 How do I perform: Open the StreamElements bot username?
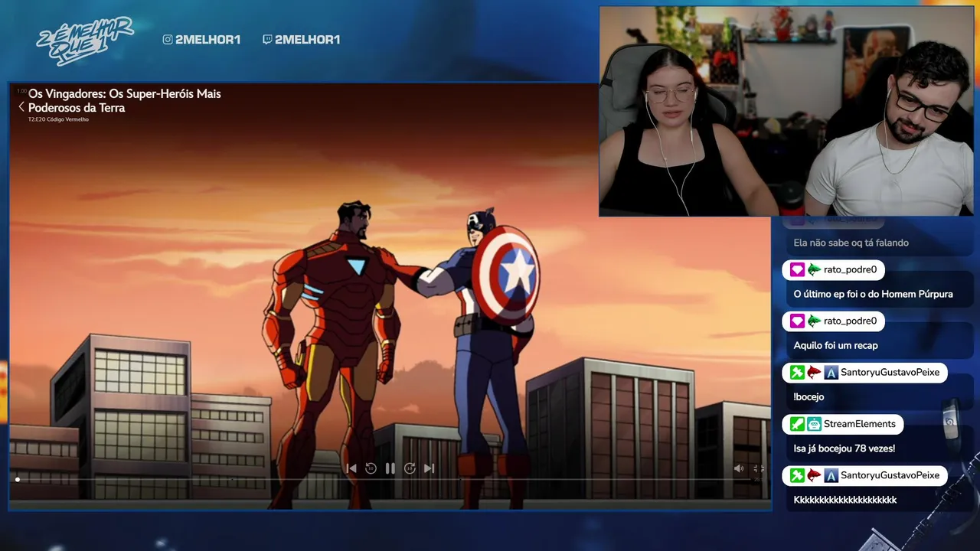point(859,424)
